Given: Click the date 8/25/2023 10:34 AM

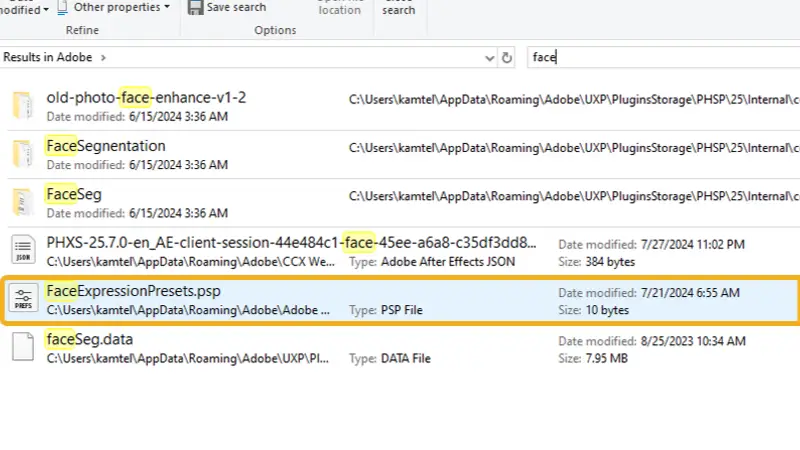Looking at the screenshot, I should (x=693, y=341).
